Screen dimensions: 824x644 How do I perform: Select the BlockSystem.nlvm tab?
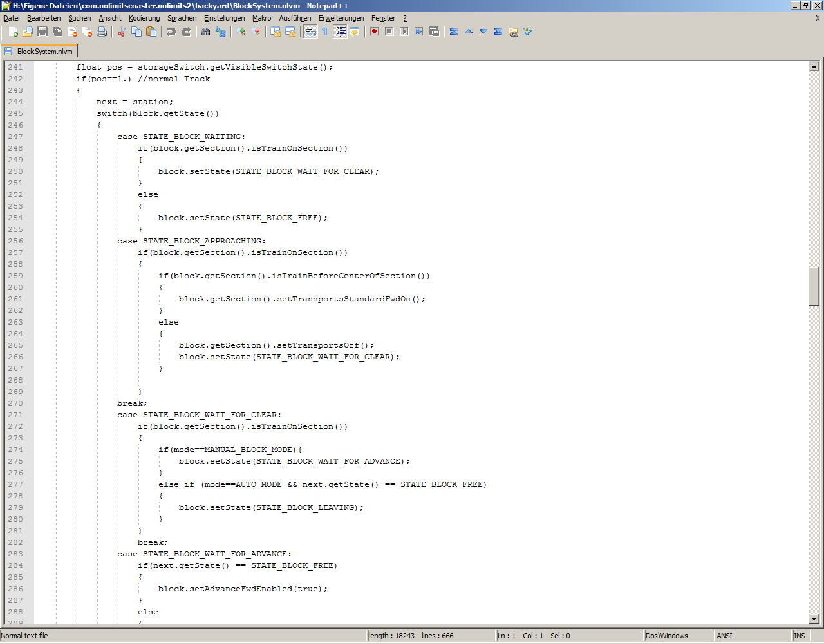40,51
